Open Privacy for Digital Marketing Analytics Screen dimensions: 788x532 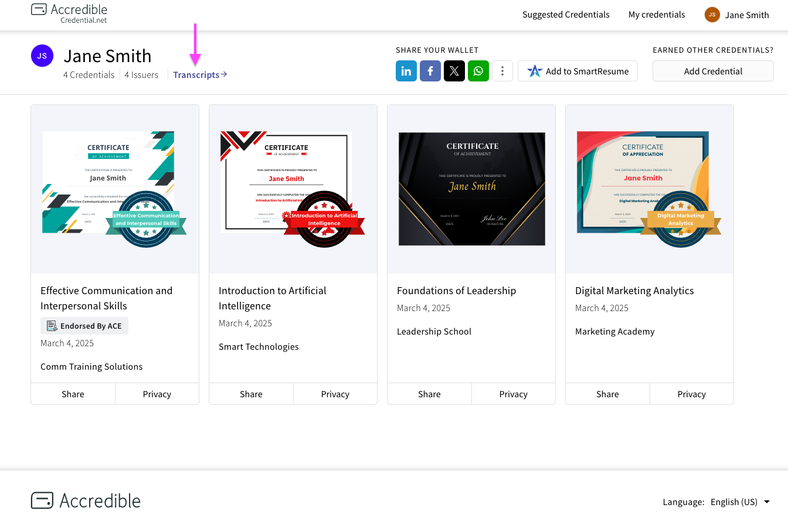point(691,394)
